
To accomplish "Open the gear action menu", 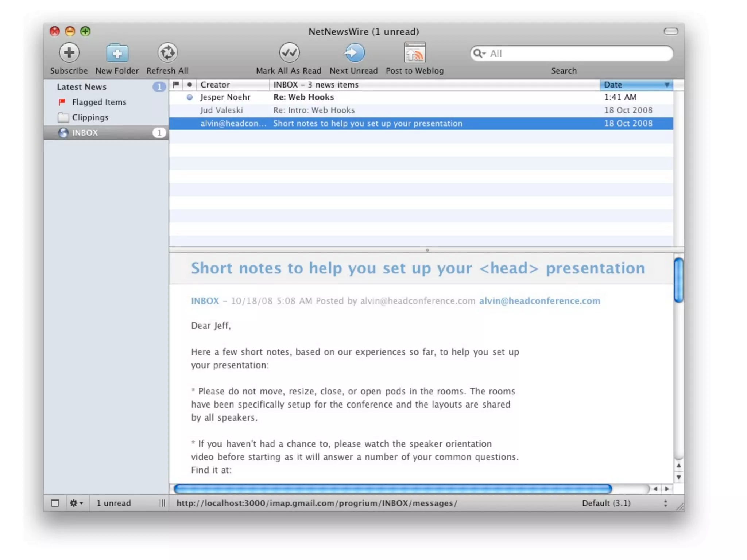I will [77, 503].
